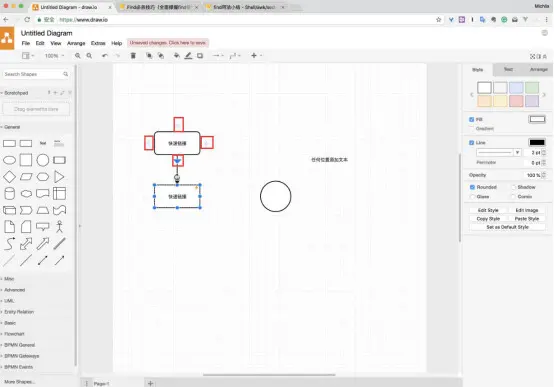The image size is (554, 387).
Task: Open the Edit menu
Action: point(40,43)
